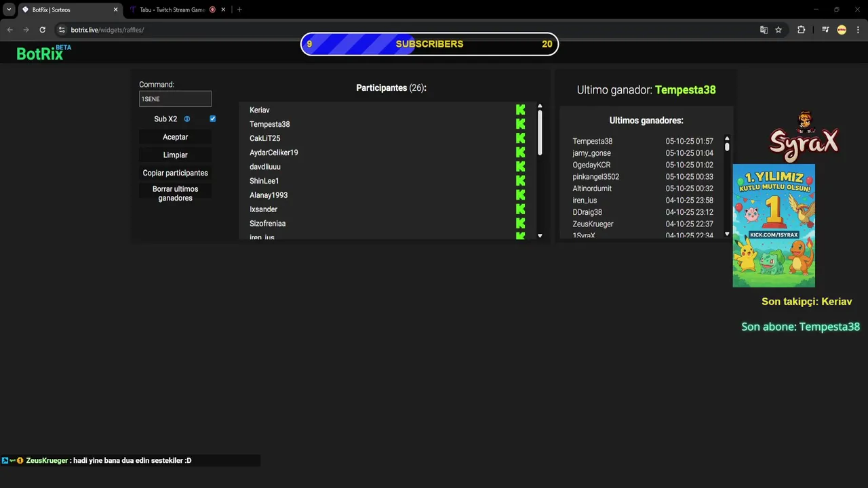Select participant Tempesta38 in participants list
The image size is (868, 488).
coord(270,124)
